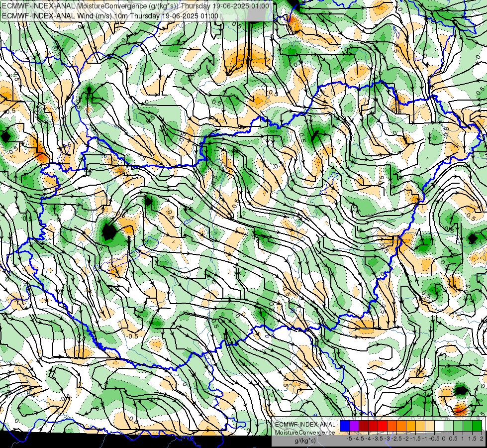The width and height of the screenshot is (487, 448).
Task: Select the darkest green legend swatch
Action: 477,426
